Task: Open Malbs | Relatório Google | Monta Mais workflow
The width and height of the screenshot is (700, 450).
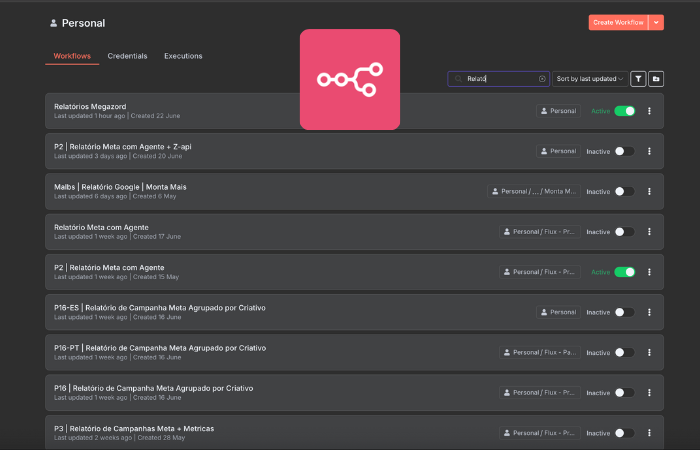Action: [120, 187]
